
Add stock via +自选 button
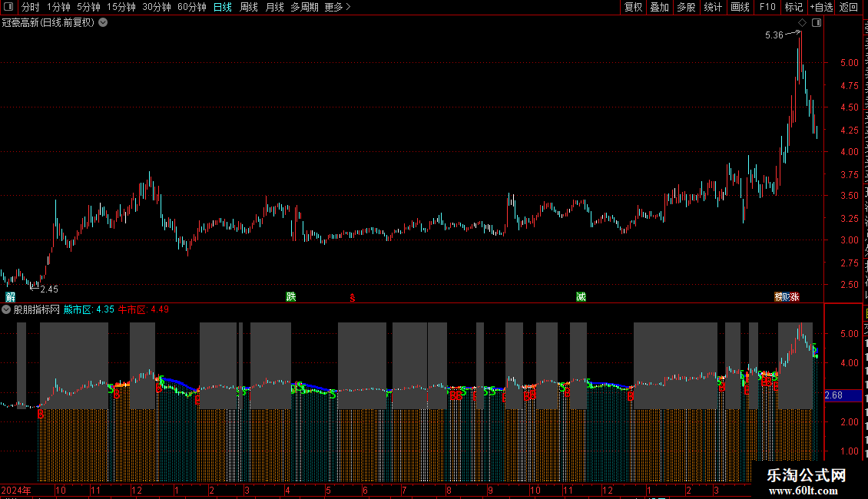pos(821,7)
